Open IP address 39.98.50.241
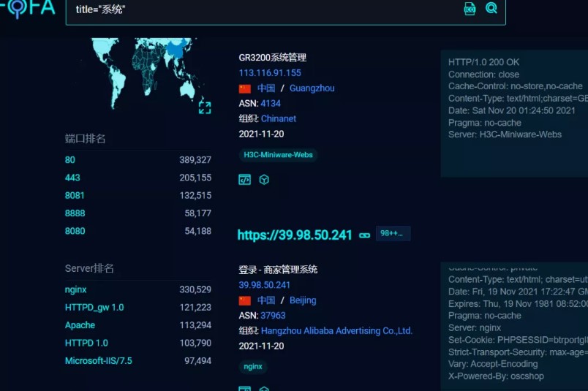 click(x=264, y=285)
